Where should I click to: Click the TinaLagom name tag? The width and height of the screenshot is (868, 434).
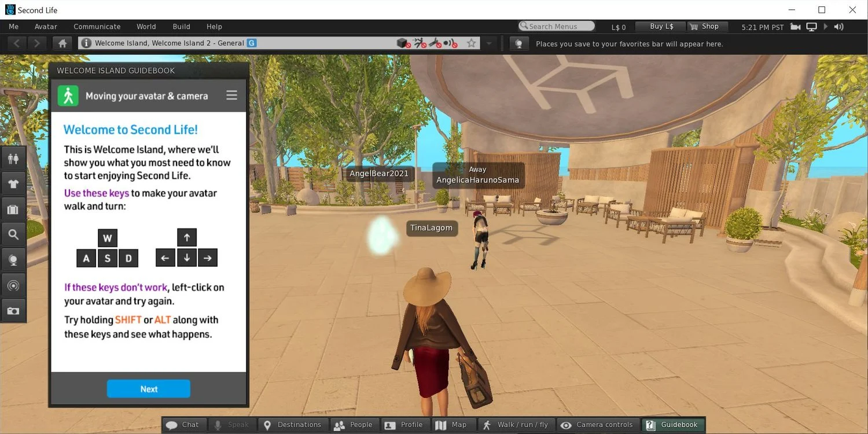pyautogui.click(x=432, y=228)
